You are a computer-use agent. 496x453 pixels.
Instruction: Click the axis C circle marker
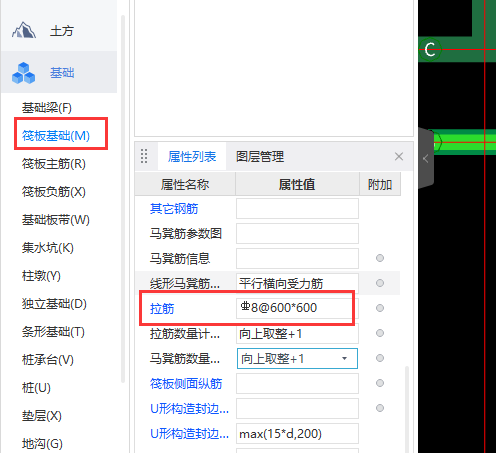(430, 50)
